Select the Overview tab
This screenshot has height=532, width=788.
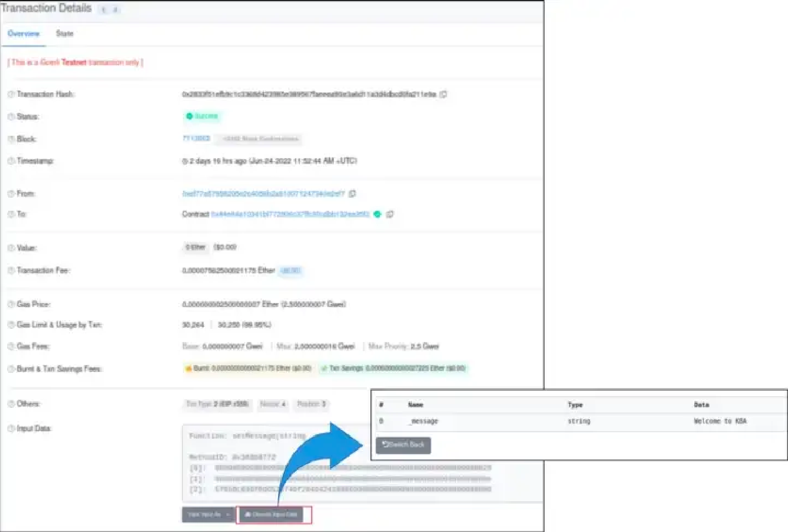pos(23,33)
